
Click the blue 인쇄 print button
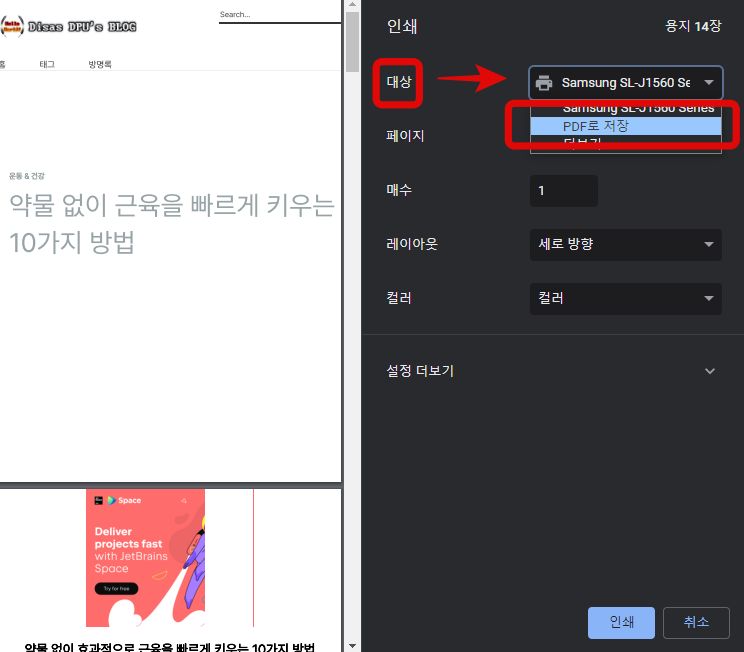point(621,623)
